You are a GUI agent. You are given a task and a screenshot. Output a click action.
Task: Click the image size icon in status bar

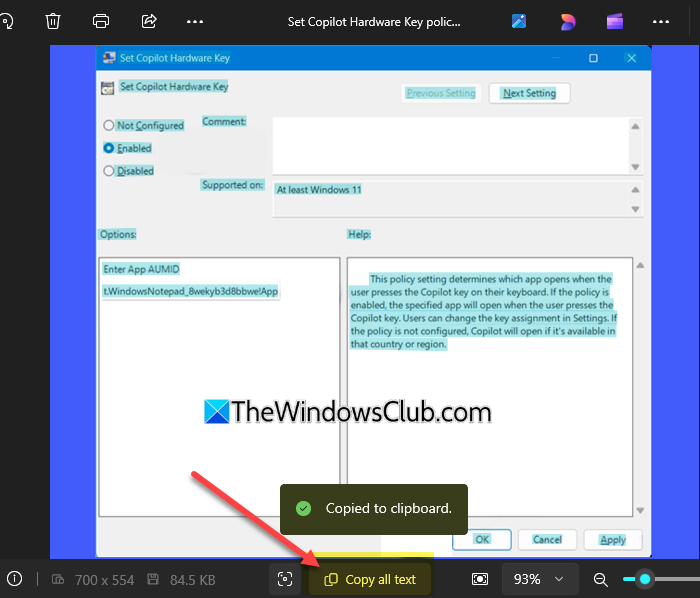pyautogui.click(x=58, y=579)
